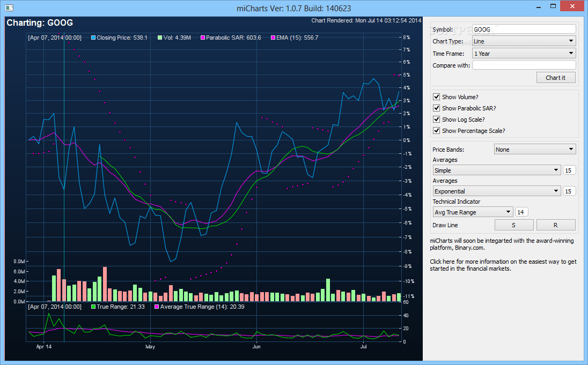Click the blue Closing Price legend swatch
588x365 pixels.
pos(93,38)
